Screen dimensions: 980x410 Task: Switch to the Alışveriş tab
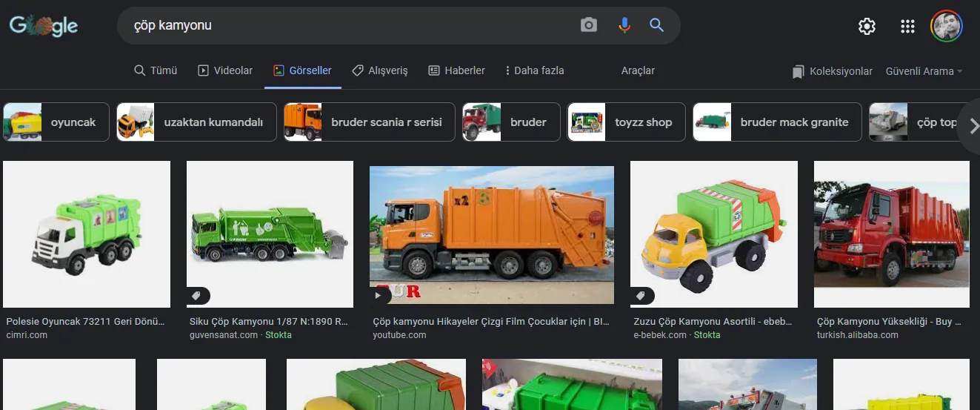379,70
